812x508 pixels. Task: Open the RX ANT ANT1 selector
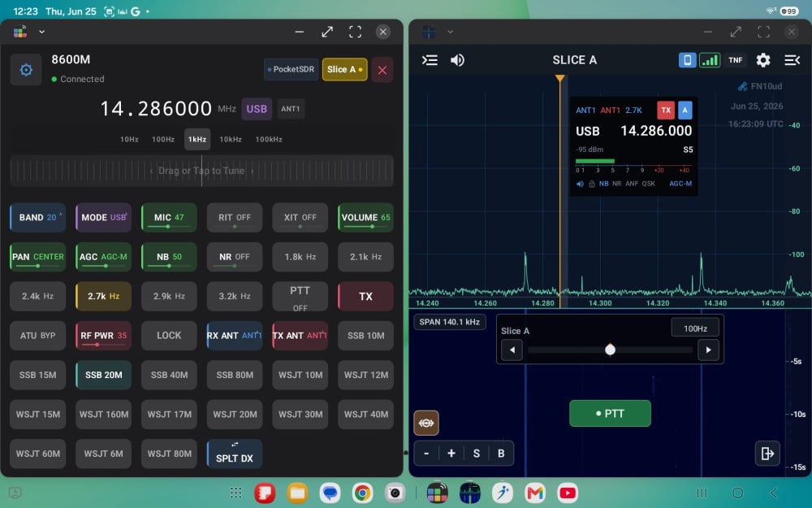235,336
